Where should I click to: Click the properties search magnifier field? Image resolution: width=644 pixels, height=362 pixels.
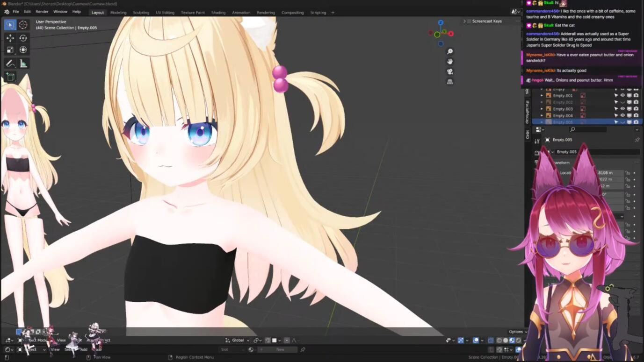point(587,129)
